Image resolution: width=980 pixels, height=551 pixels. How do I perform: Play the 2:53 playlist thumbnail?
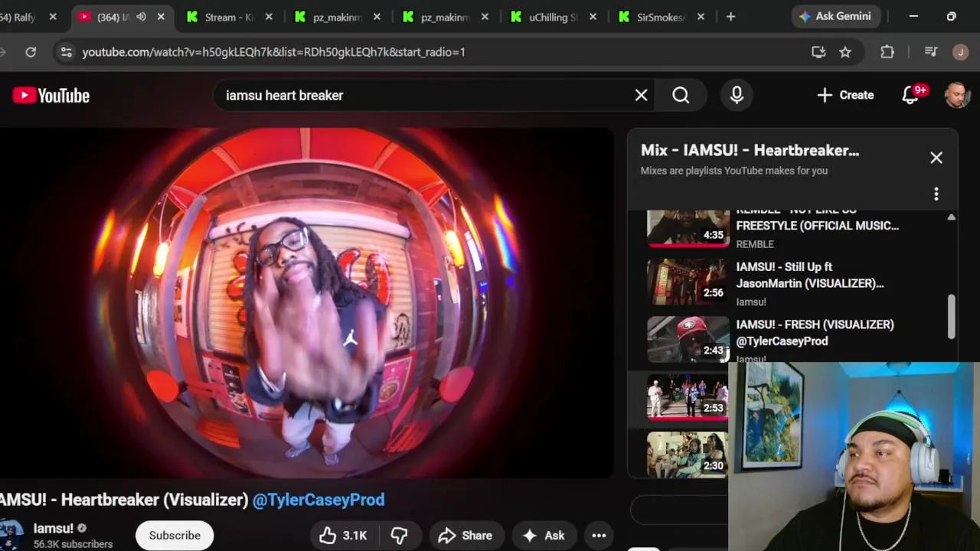[x=688, y=397]
